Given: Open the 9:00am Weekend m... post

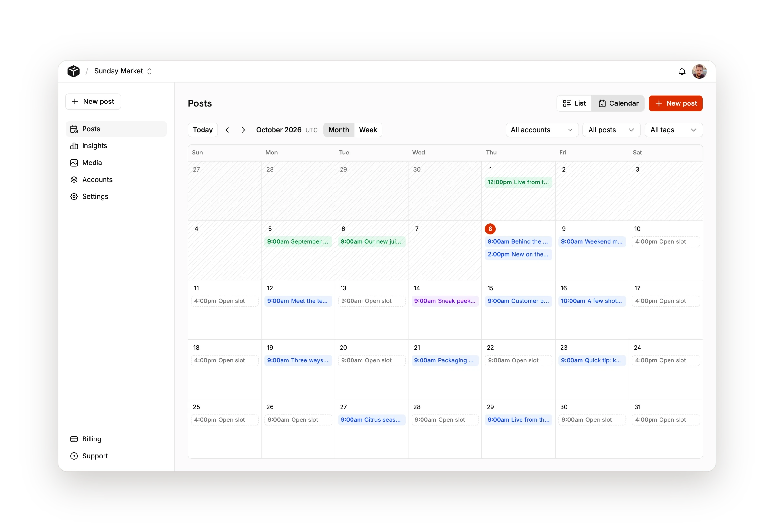Looking at the screenshot, I should (592, 242).
